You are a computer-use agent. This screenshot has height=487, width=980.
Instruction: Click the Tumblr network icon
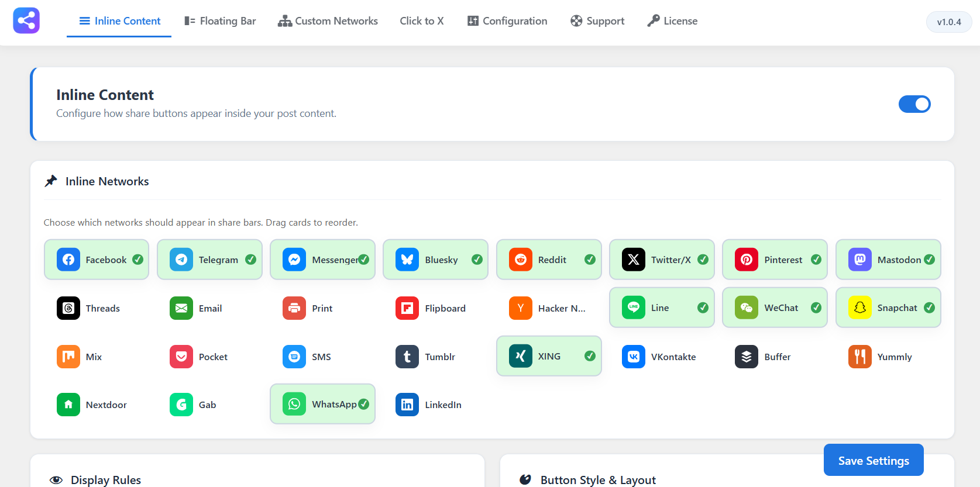tap(407, 357)
